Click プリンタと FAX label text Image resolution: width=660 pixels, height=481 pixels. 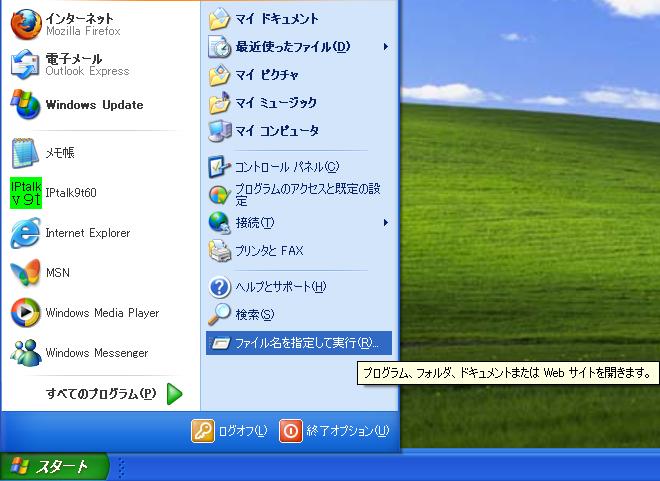tap(269, 251)
